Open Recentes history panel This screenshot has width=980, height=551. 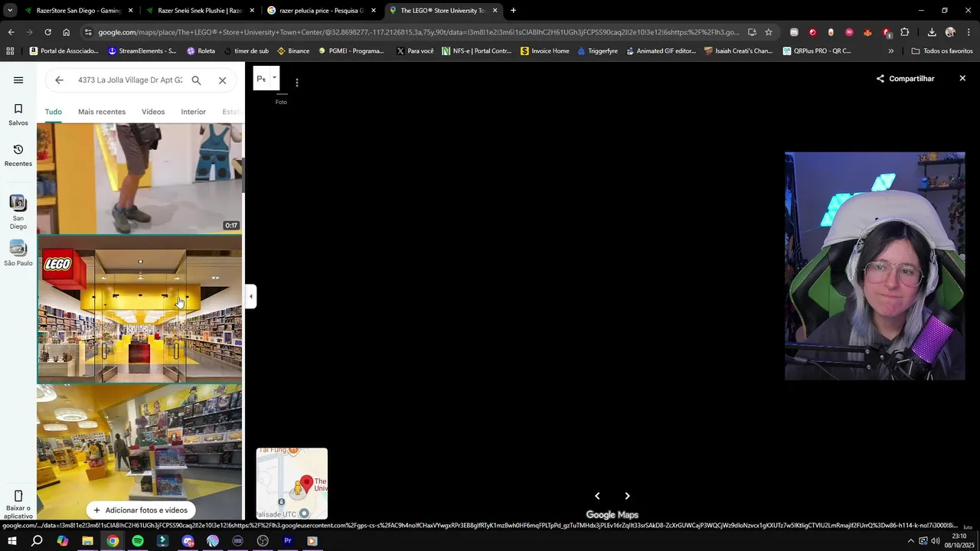coord(18,155)
